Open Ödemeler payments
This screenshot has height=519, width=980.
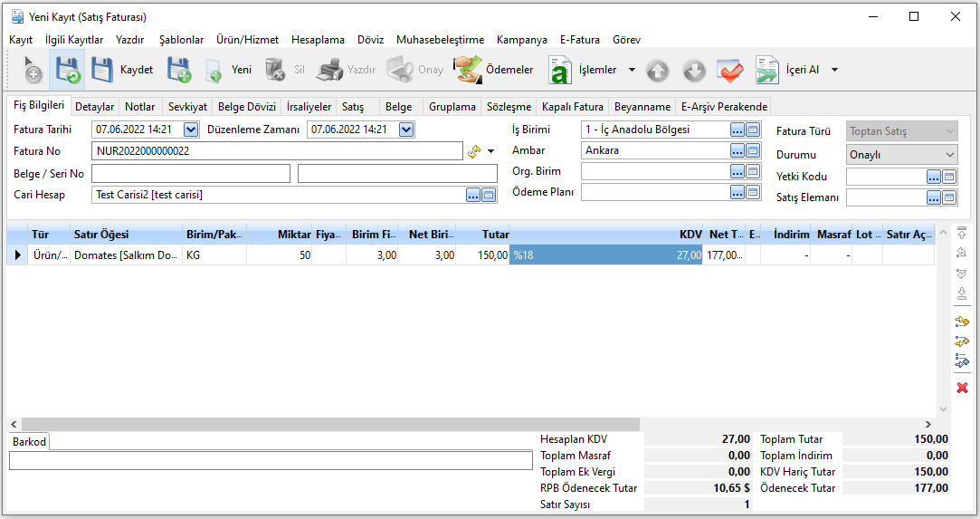(494, 70)
